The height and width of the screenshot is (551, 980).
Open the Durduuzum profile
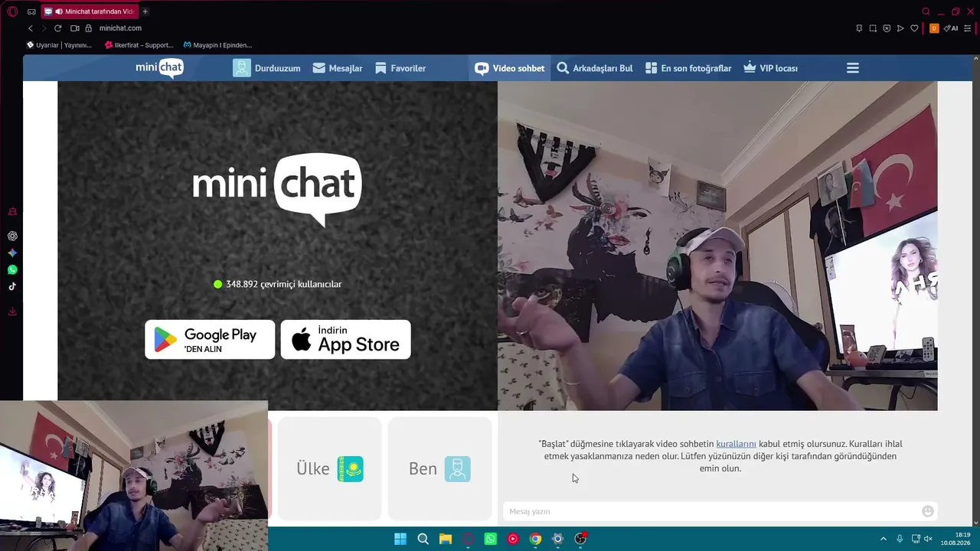tap(266, 68)
